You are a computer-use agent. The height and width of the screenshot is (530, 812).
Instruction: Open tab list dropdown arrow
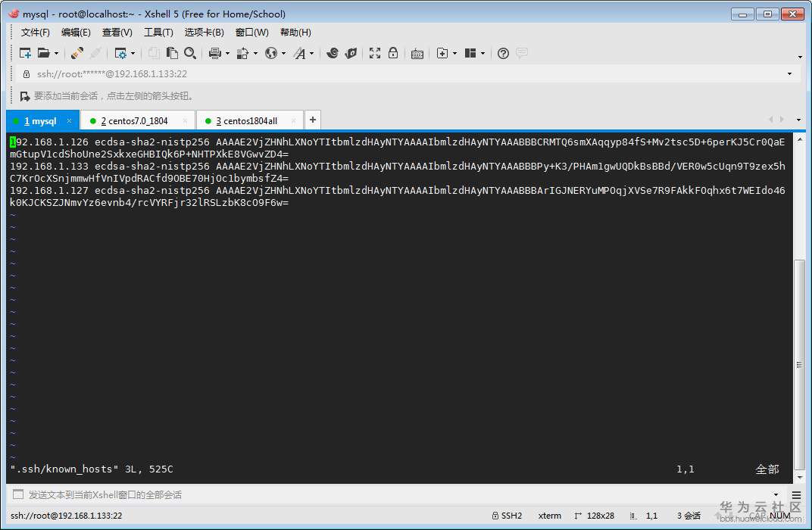click(798, 120)
